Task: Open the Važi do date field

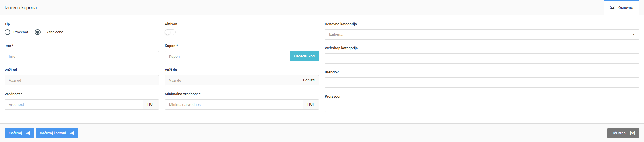Action: (232, 80)
